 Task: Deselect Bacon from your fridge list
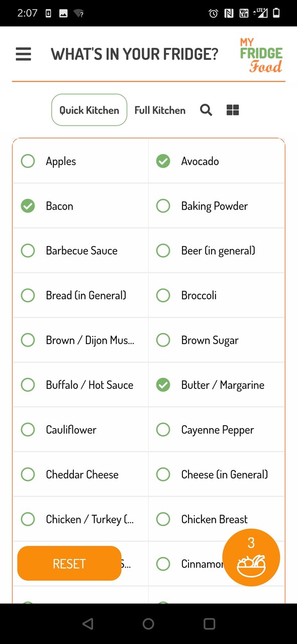28,206
